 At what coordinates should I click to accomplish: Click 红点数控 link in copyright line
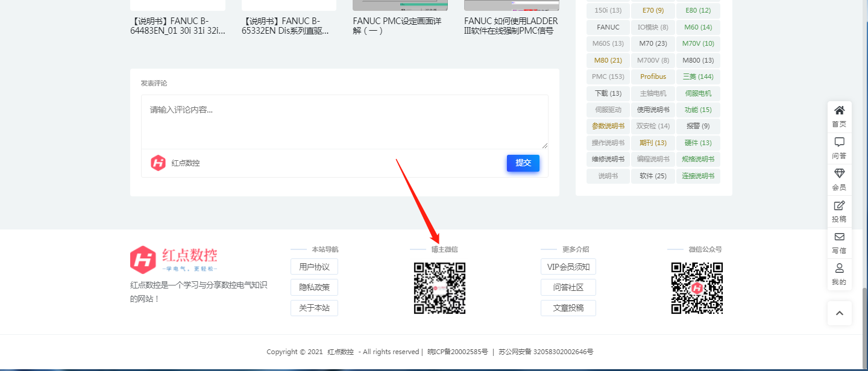pyautogui.click(x=341, y=352)
